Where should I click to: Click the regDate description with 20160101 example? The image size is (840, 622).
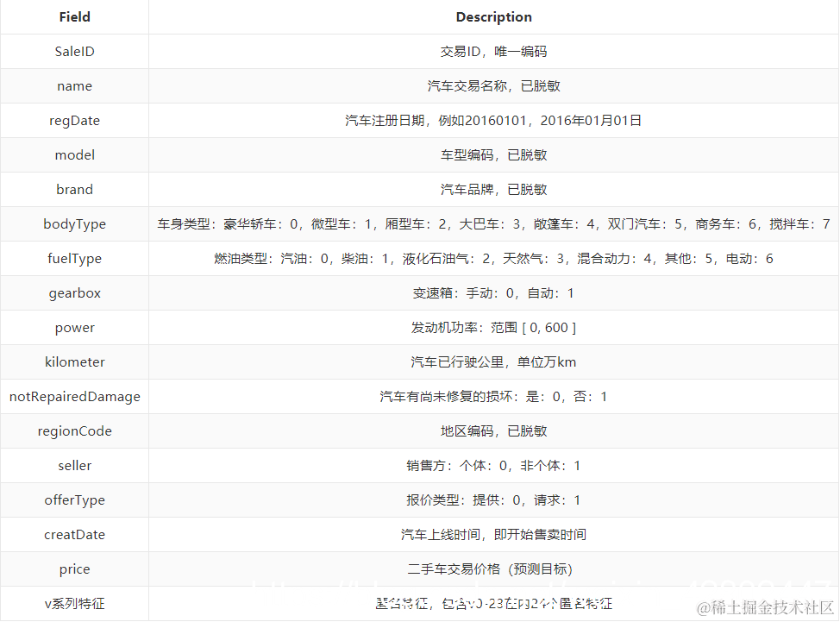(x=493, y=121)
